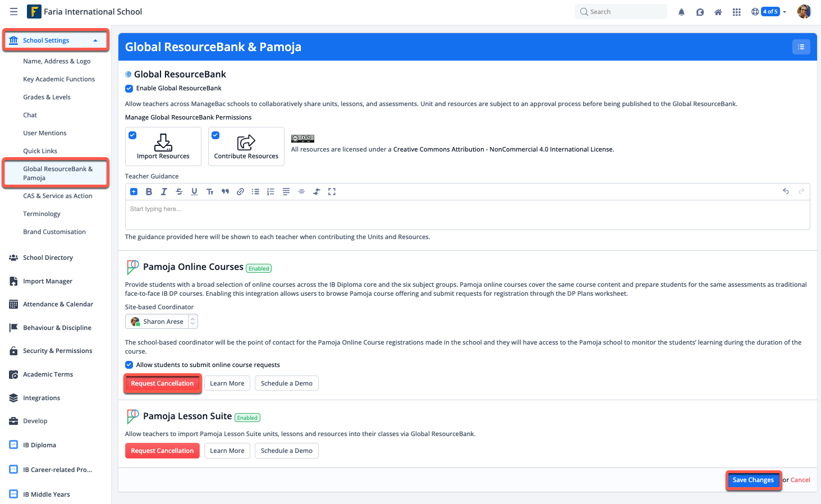Go to the home icon
The image size is (821, 504).
click(718, 12)
